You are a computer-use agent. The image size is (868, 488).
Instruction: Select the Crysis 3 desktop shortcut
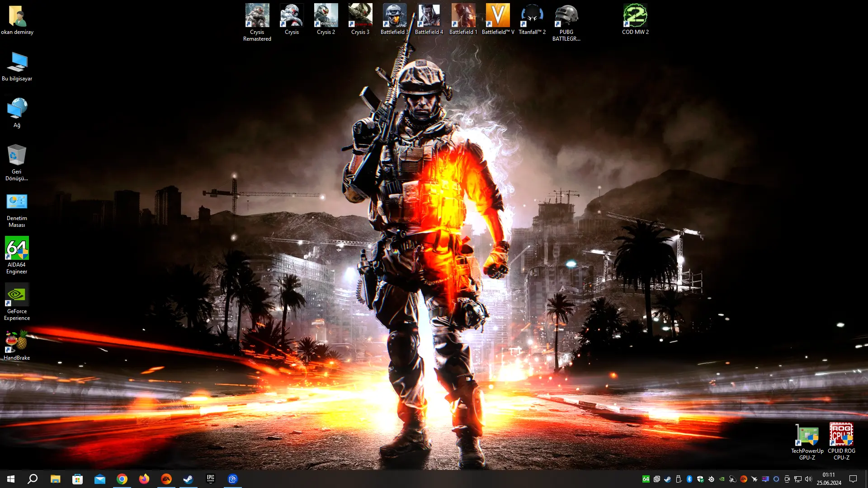click(x=360, y=19)
